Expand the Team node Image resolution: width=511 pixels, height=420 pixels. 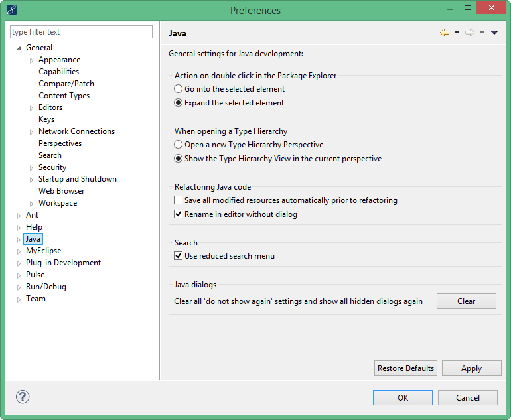pyautogui.click(x=19, y=299)
